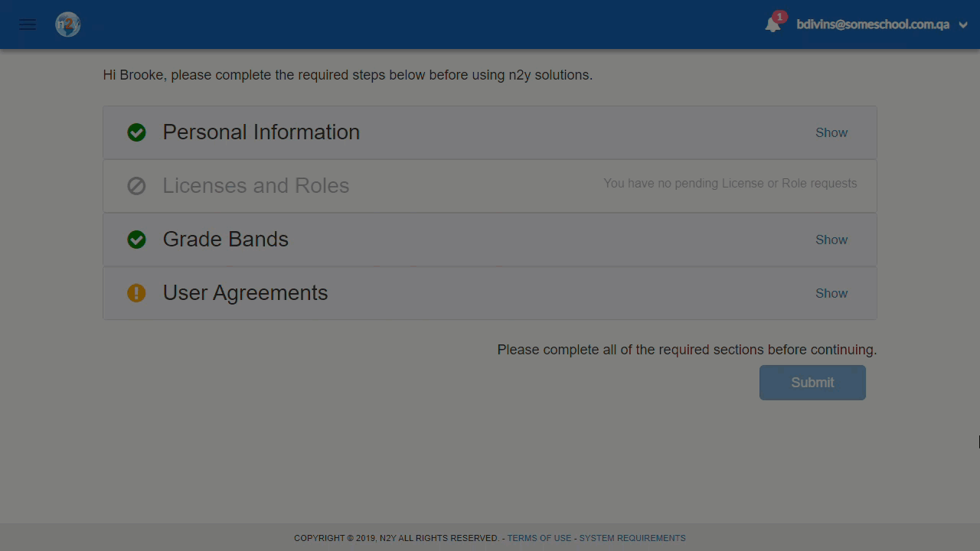Image resolution: width=980 pixels, height=551 pixels.
Task: Click the green check beside Grade Bands
Action: (x=136, y=240)
